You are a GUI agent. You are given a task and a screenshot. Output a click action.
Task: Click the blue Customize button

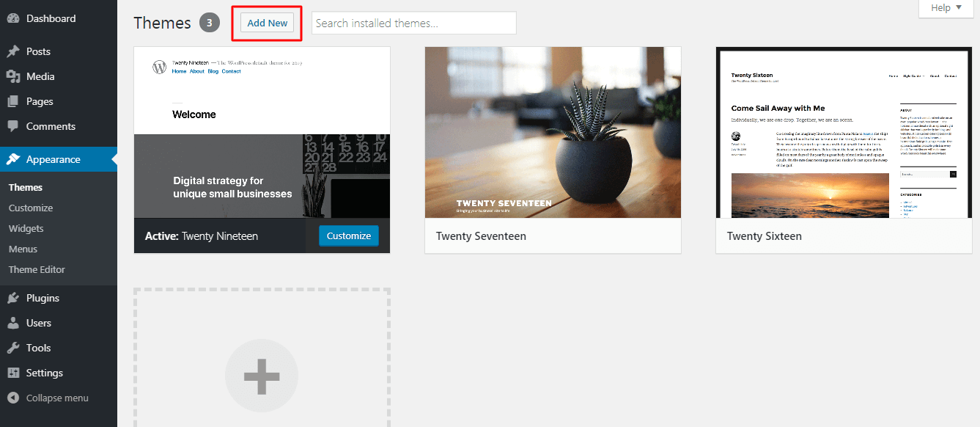point(349,236)
